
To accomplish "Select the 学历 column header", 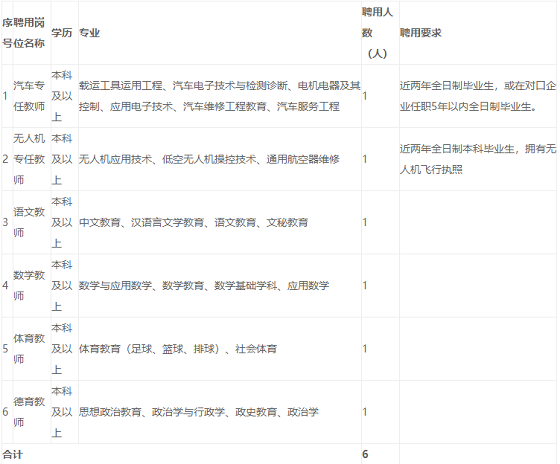I will 62,33.
